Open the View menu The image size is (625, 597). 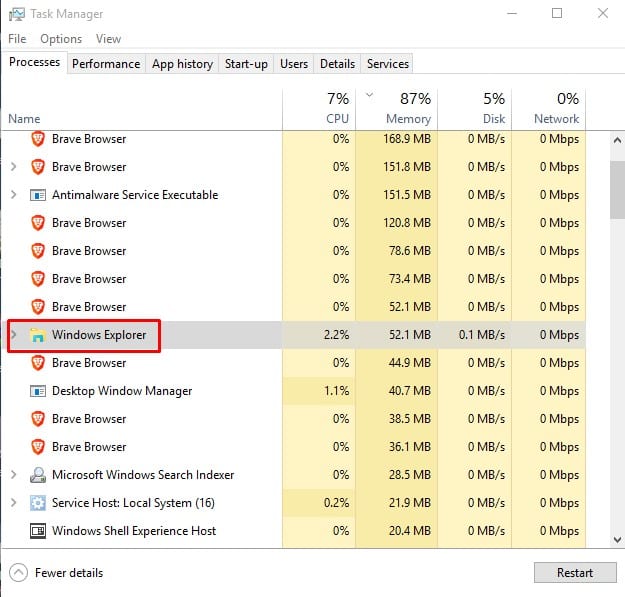pyautogui.click(x=108, y=39)
